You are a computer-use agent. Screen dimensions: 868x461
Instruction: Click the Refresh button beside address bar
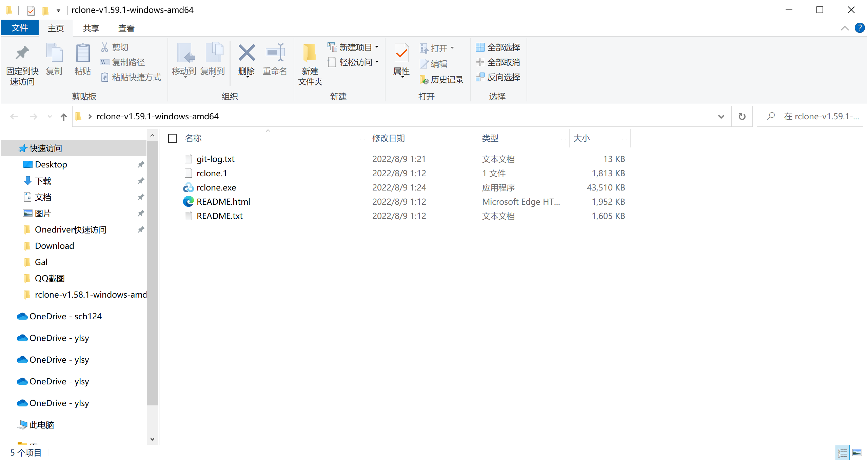point(742,117)
